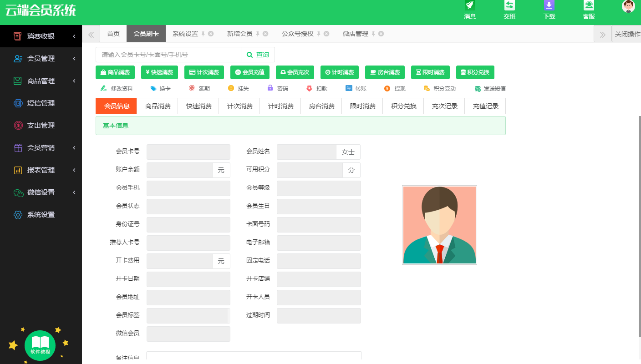
Task: Click the 密码 password lock action
Action: [x=278, y=89]
